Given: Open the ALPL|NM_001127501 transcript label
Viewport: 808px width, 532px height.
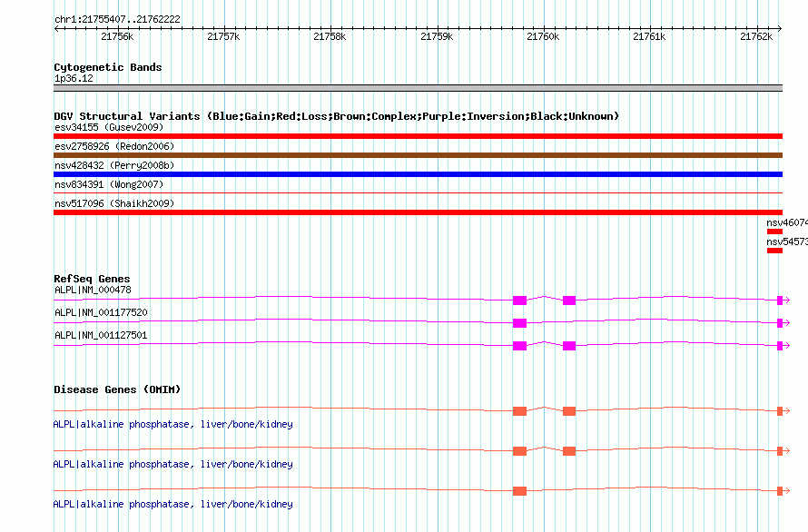Looking at the screenshot, I should 101,335.
